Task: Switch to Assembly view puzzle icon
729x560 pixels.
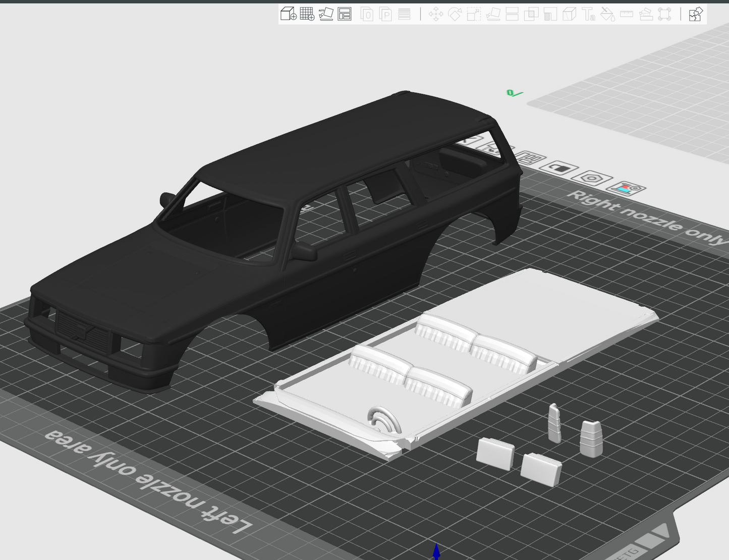Action: click(696, 14)
